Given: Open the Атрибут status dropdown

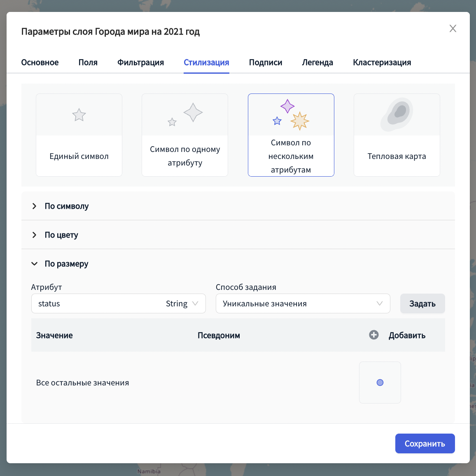Looking at the screenshot, I should coord(118,303).
